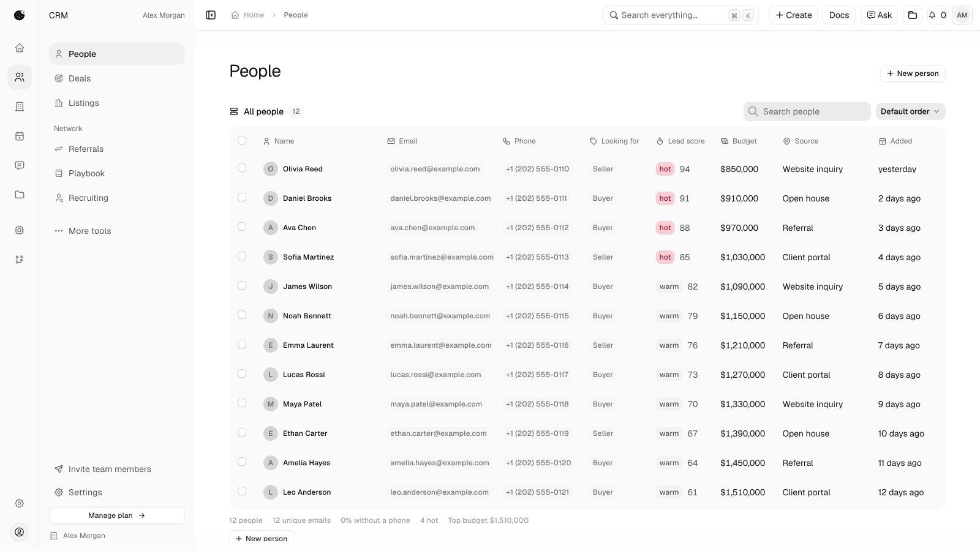Open People in the sidebar

117,54
